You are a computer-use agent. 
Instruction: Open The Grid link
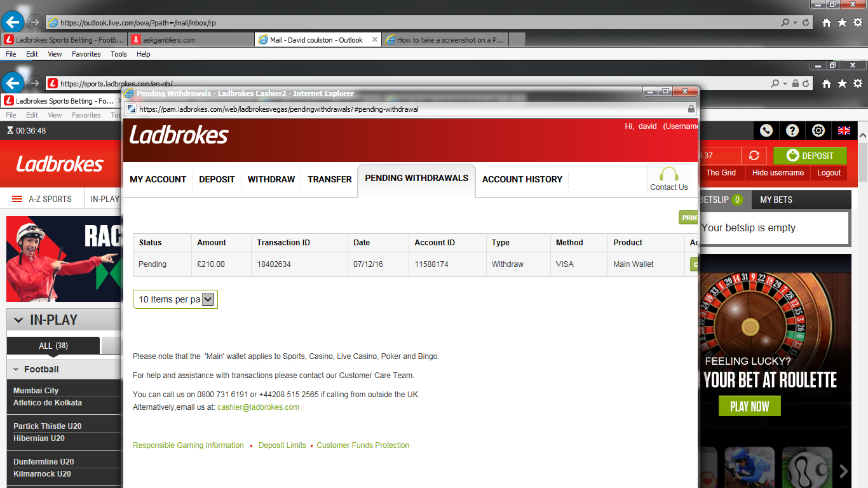pos(721,173)
